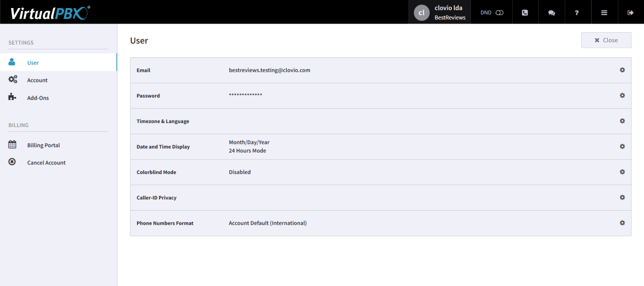The height and width of the screenshot is (286, 644).
Task: Click the masked password value
Action: [x=246, y=96]
